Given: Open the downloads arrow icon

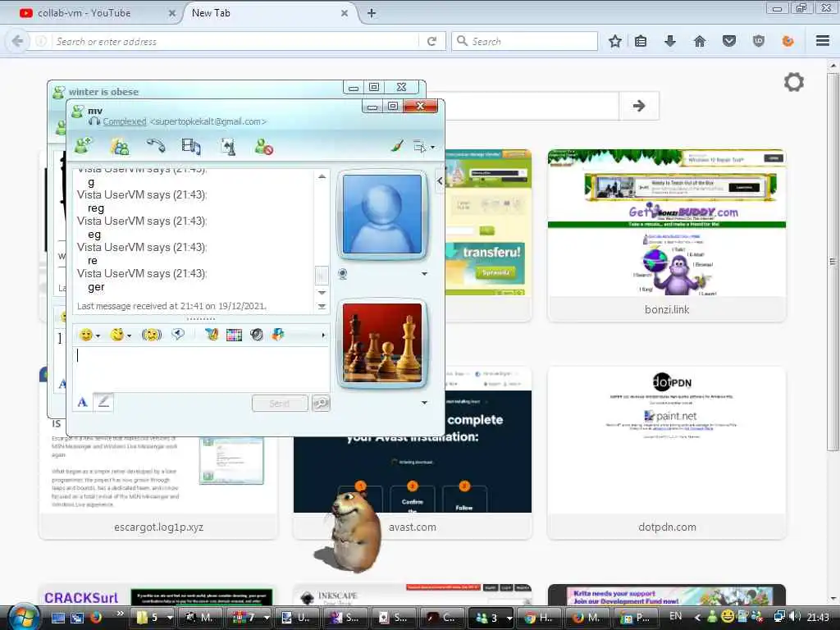Looking at the screenshot, I should (x=669, y=41).
